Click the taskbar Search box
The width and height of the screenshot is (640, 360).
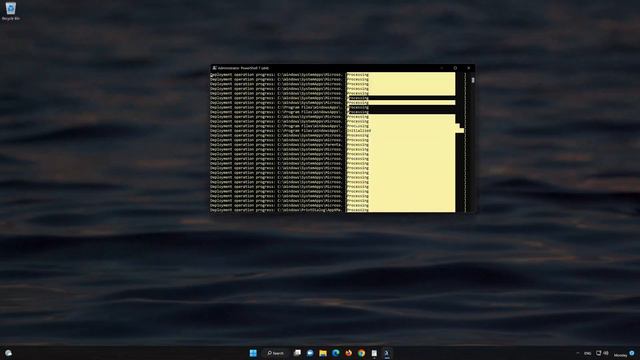point(276,353)
